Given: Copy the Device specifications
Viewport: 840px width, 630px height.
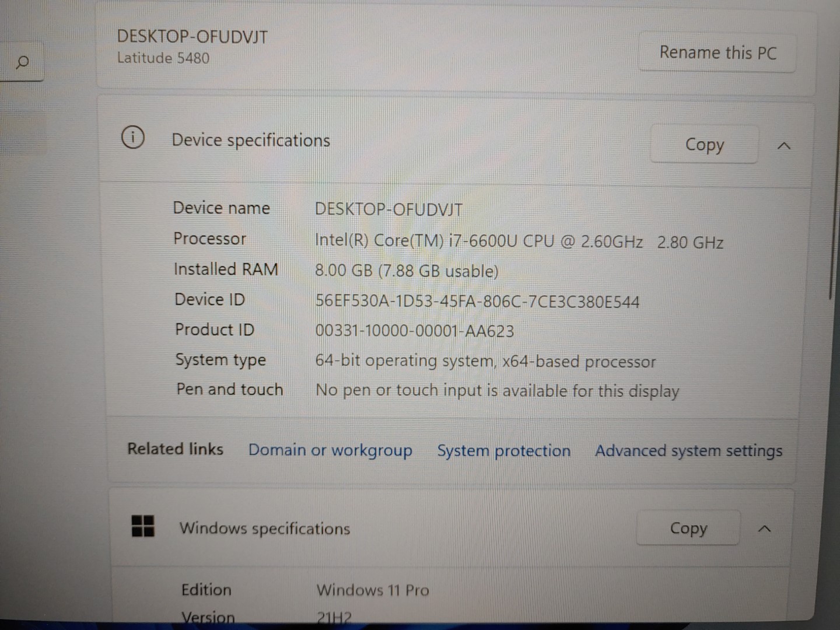Looking at the screenshot, I should [705, 144].
